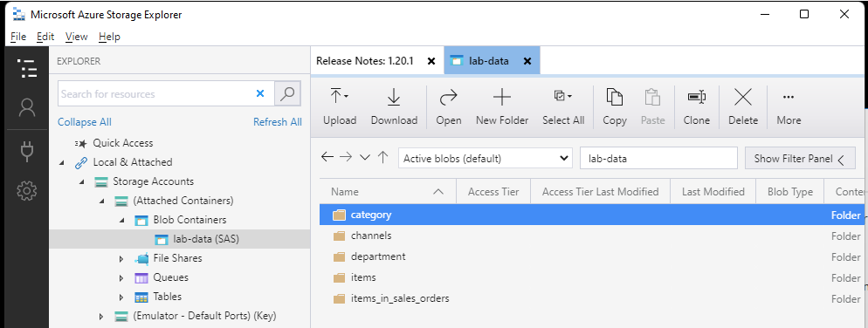868x328 pixels.
Task: Open the Settings gear in sidebar
Action: [27, 191]
